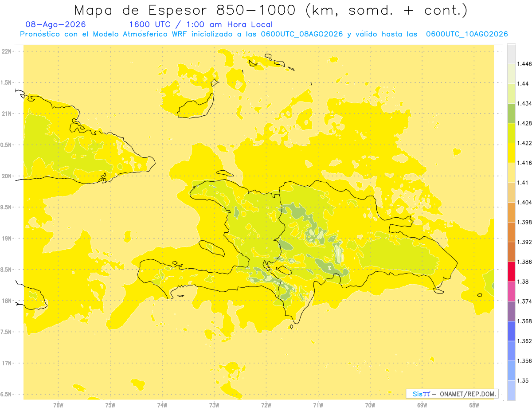The width and height of the screenshot is (532, 411).
Task: Click the colorbar value '1.44'
Action: coord(523,84)
